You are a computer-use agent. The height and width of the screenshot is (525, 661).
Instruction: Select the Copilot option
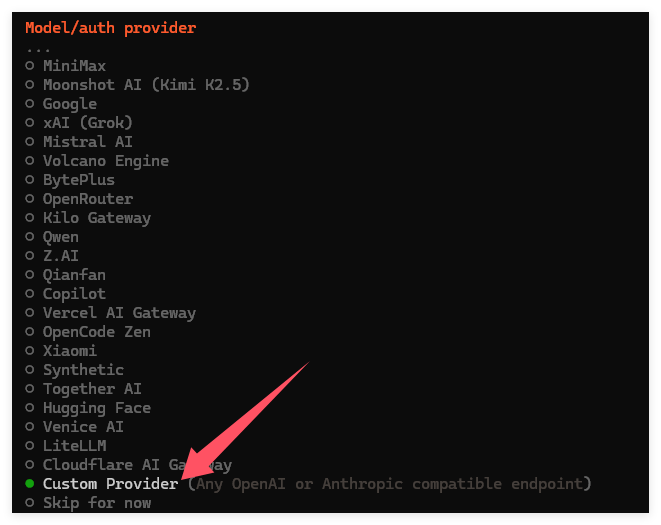click(x=73, y=294)
